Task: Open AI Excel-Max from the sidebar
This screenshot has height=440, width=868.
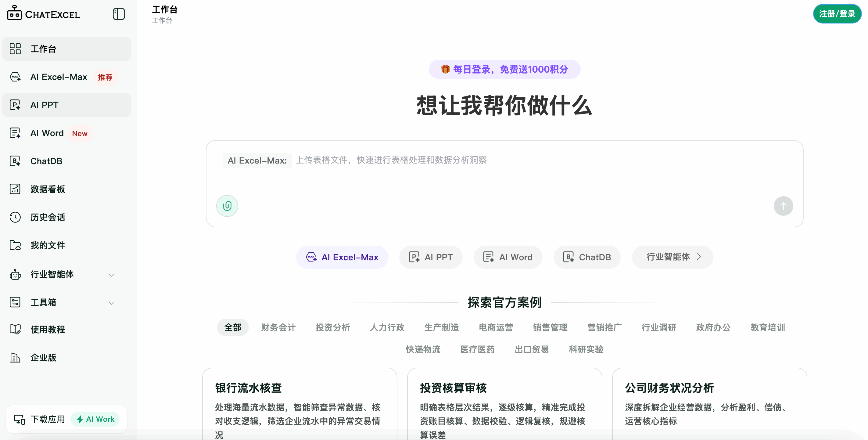Action: [x=66, y=77]
